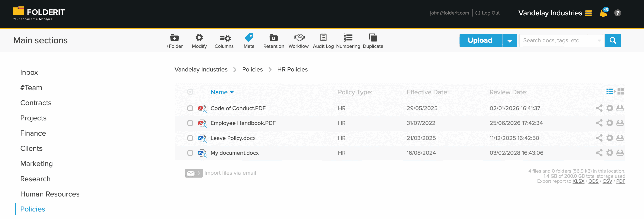Tick the Leave Policy.docx checkbox

[190, 138]
